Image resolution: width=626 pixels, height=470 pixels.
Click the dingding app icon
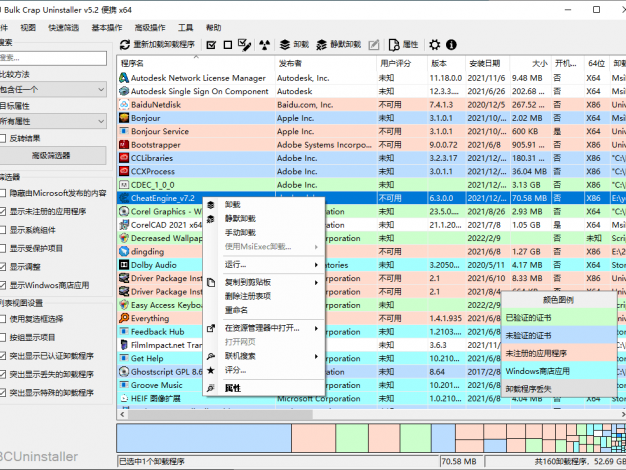pyautogui.click(x=124, y=252)
